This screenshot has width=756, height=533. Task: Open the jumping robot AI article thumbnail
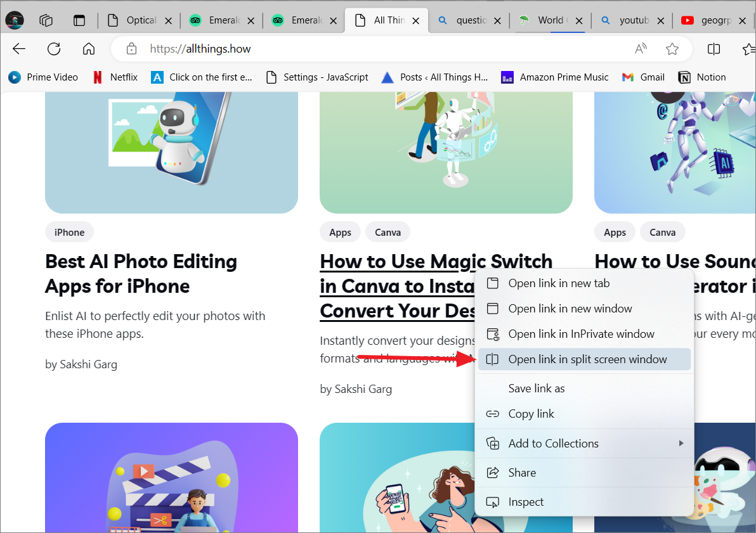675,152
